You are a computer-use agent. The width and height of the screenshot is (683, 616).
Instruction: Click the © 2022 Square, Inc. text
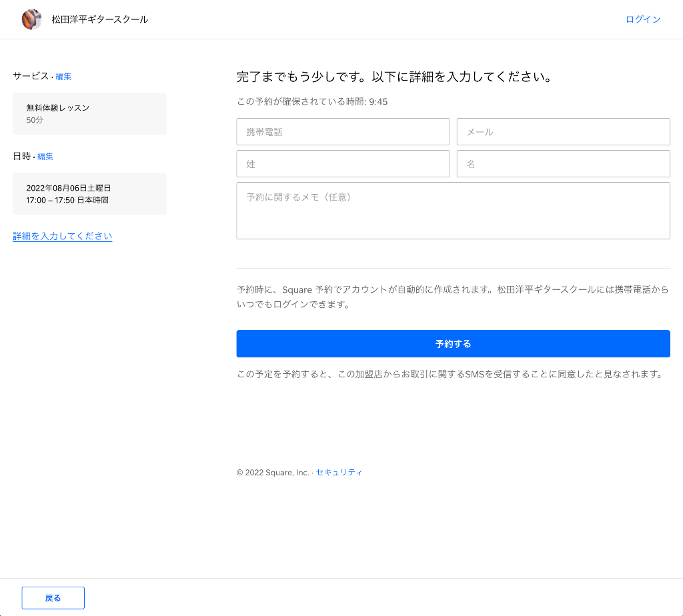[x=272, y=473]
